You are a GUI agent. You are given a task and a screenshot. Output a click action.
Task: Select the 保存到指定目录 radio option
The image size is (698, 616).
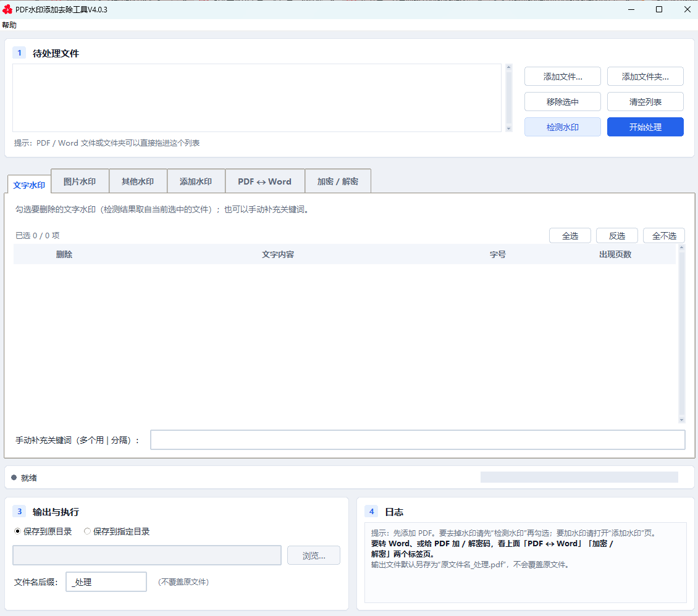click(x=117, y=531)
